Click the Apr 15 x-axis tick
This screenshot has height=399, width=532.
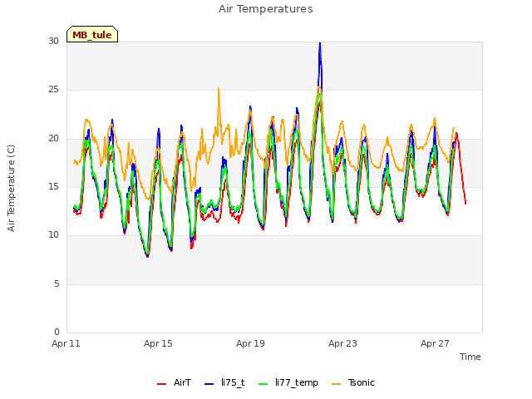(158, 343)
